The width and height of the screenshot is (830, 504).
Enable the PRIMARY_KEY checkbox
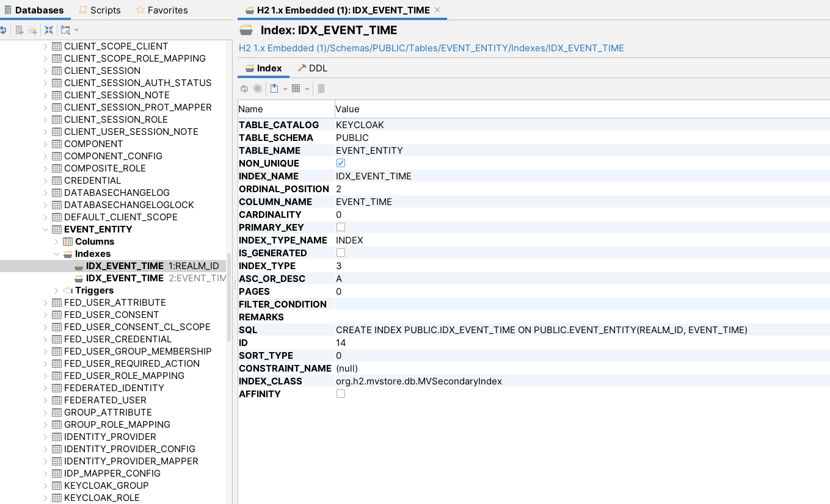[340, 227]
